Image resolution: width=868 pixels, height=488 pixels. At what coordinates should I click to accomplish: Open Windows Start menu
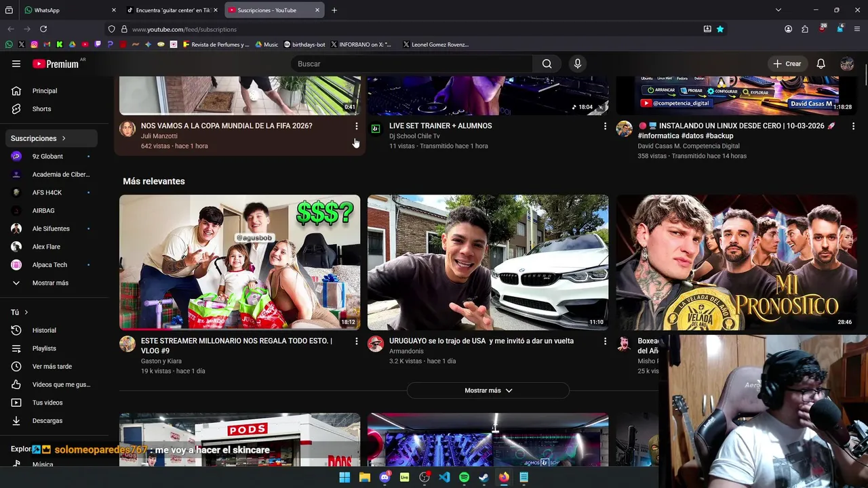[x=344, y=477]
